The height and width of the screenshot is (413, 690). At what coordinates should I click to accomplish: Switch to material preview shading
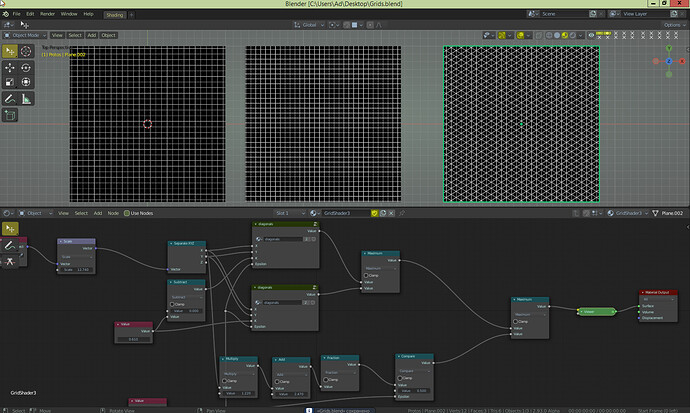point(565,35)
